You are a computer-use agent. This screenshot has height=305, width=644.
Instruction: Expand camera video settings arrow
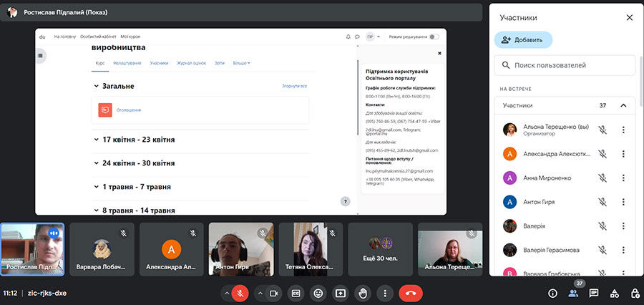(x=260, y=294)
